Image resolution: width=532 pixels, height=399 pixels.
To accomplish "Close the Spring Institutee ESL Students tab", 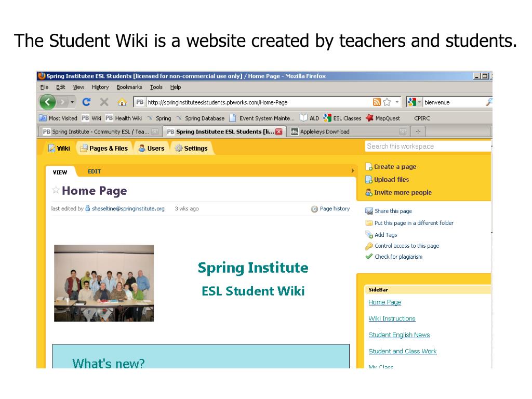I will pos(279,131).
